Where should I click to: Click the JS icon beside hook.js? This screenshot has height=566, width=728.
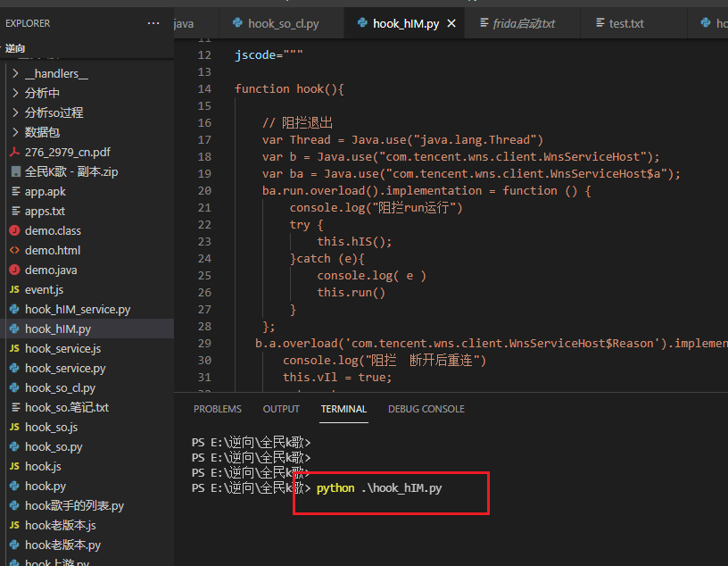[x=15, y=466]
